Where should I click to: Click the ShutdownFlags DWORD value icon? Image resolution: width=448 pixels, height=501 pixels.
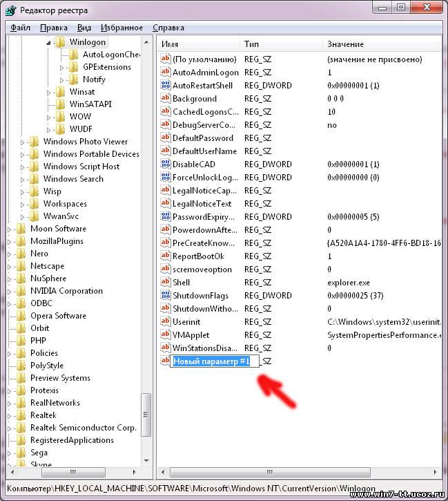[165, 295]
